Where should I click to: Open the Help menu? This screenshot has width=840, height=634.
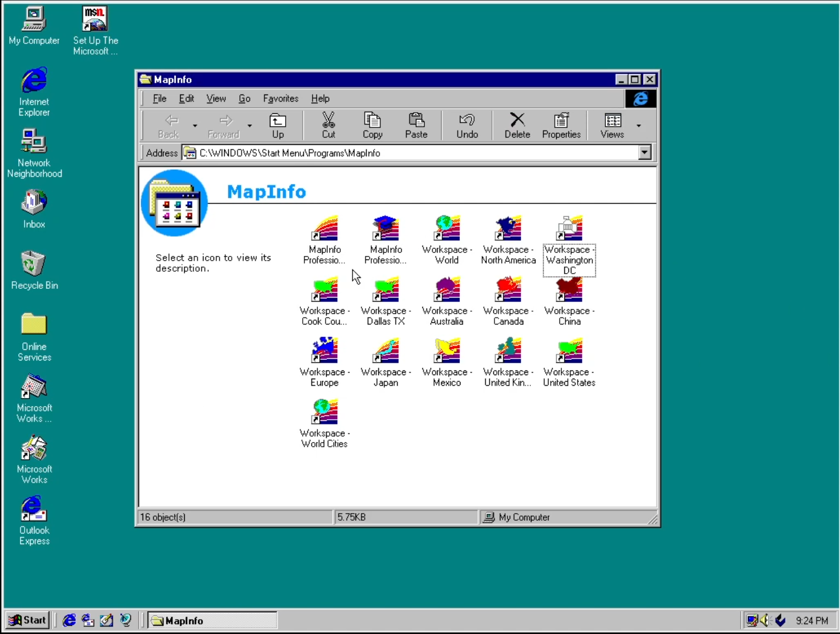tap(320, 99)
